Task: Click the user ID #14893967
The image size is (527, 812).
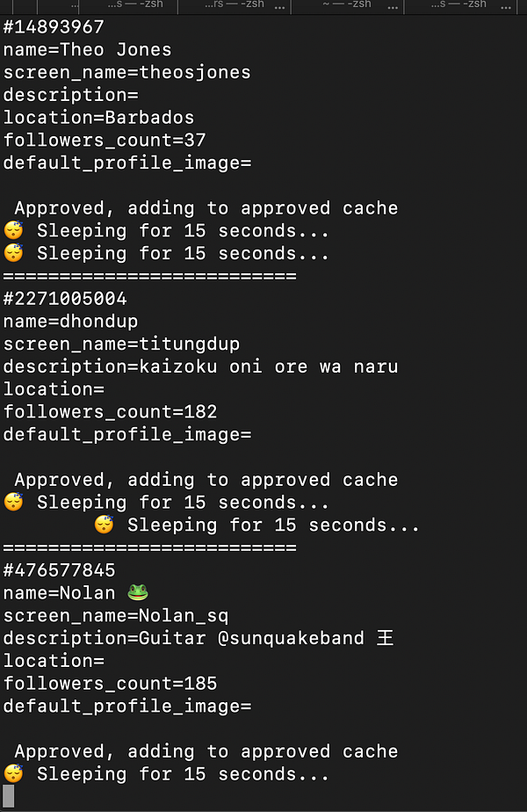Action: (54, 27)
